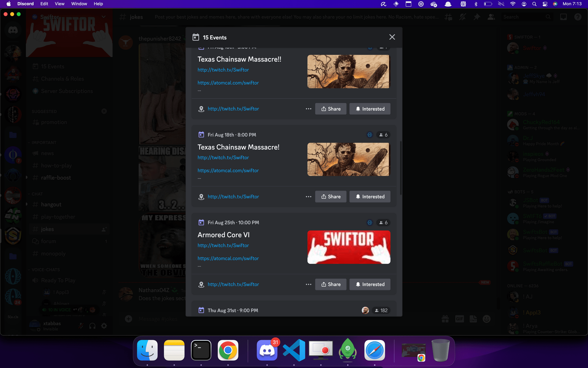This screenshot has width=588, height=368.
Task: Toggle notification settings bell icon
Action: 463,17
